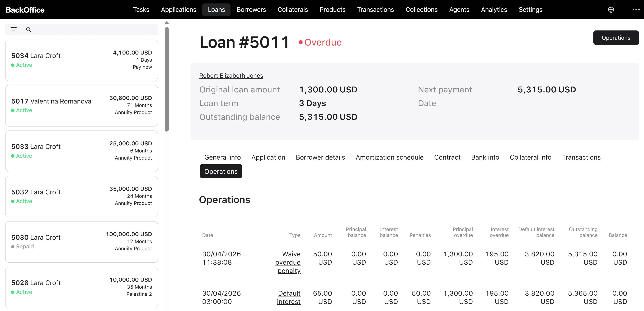Click Pay now on loan 5034

click(142, 67)
